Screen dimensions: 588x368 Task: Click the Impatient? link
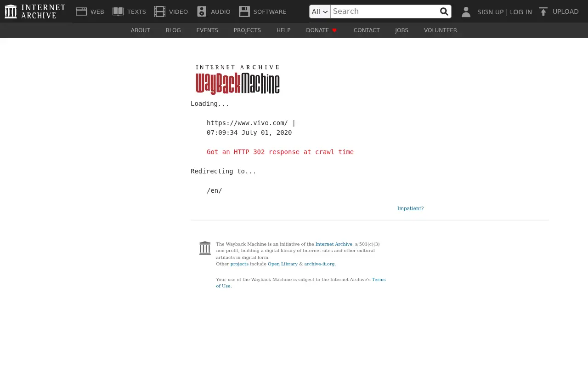pyautogui.click(x=410, y=208)
